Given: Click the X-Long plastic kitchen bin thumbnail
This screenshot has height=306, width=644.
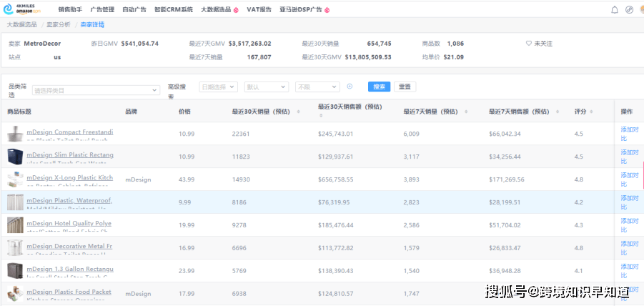Looking at the screenshot, I should click(15, 179).
